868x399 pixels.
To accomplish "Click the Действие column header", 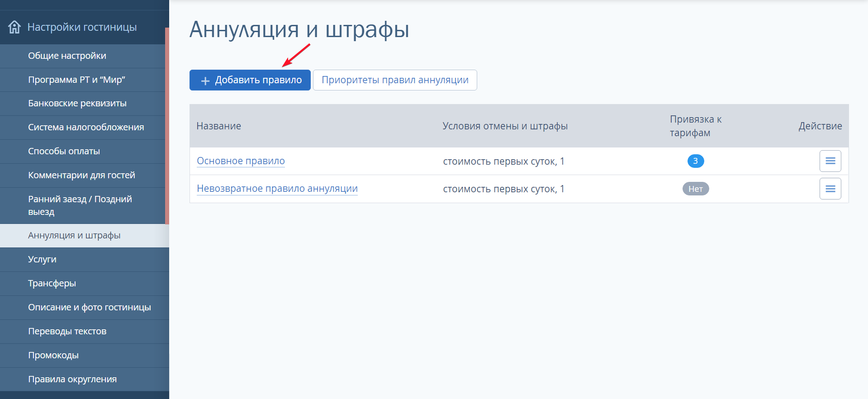I will pos(820,126).
